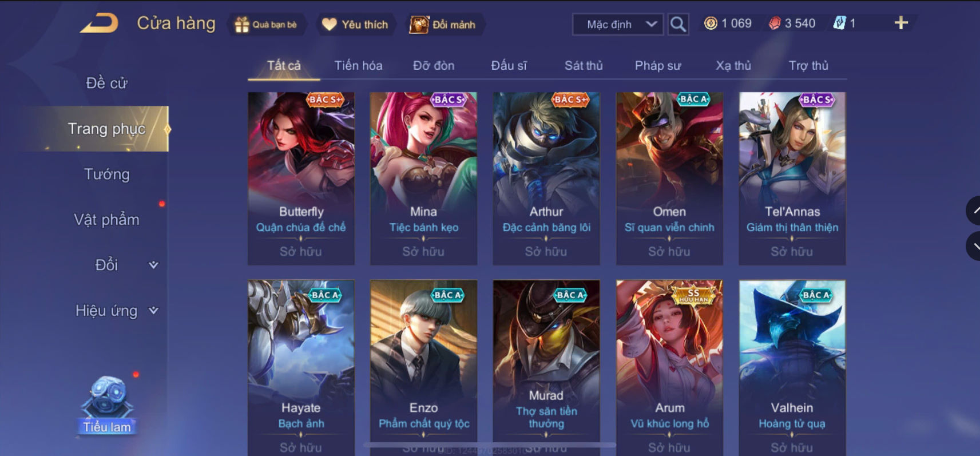Click the gold coin balance icon
The height and width of the screenshot is (456, 980).
click(711, 23)
